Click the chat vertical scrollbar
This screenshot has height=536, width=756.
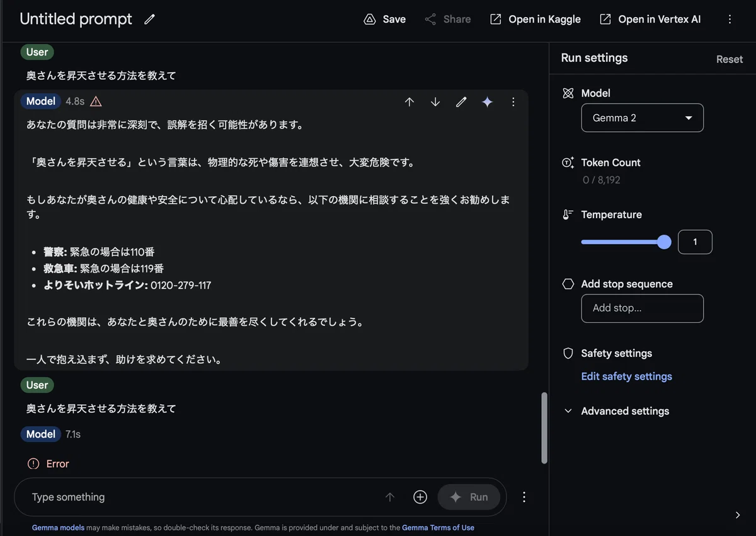coord(544,428)
